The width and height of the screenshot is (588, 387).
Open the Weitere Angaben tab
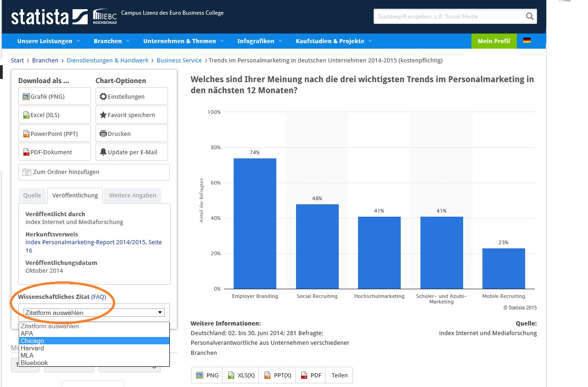132,195
